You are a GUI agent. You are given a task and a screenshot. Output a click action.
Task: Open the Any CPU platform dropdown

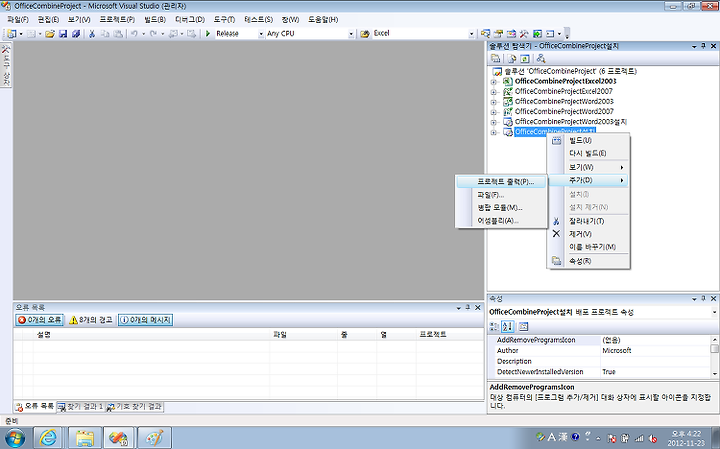tap(351, 34)
